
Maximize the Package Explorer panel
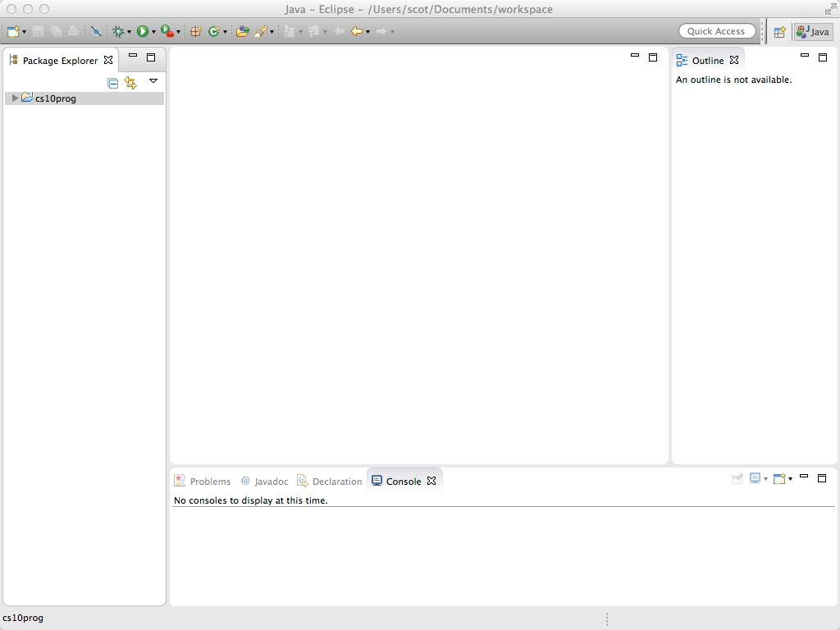click(x=151, y=57)
